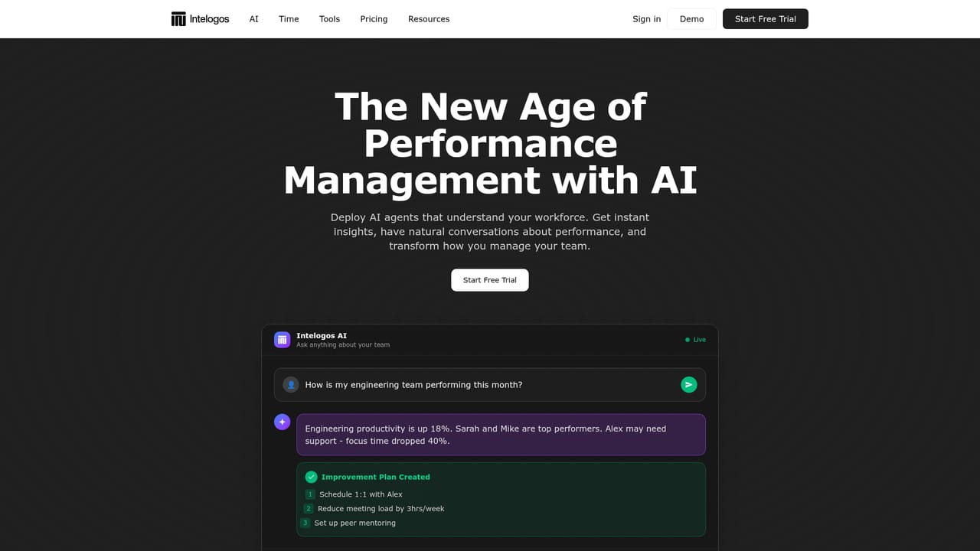
Task: Click the green checkmark beside Improvement Plan Created
Action: 311,477
